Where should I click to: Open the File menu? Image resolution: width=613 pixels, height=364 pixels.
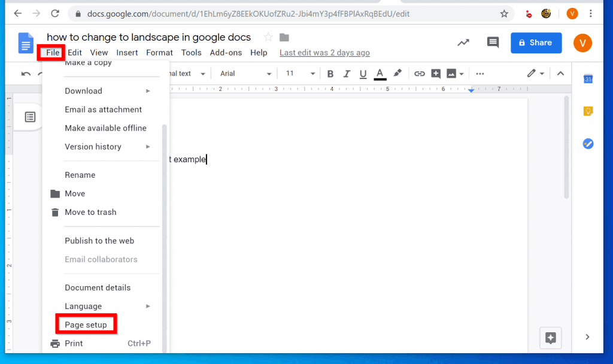pos(53,53)
